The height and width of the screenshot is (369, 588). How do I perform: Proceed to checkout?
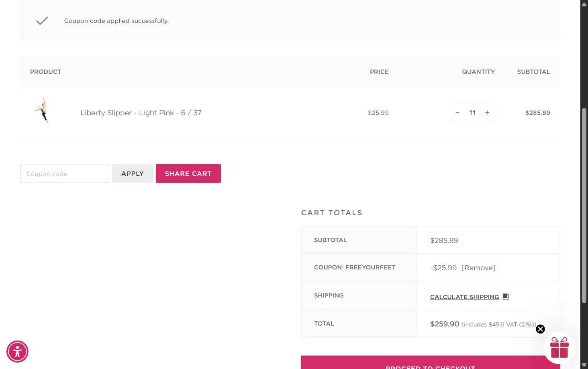click(431, 362)
